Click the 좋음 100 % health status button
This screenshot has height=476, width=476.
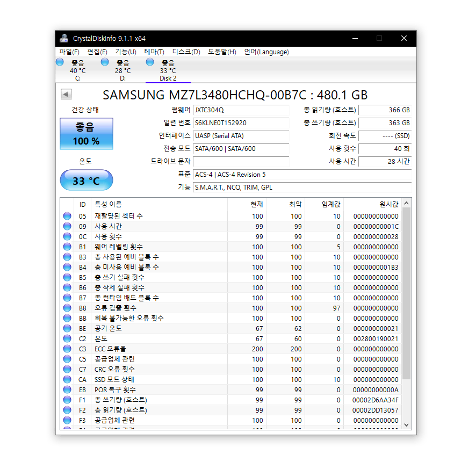point(86,134)
